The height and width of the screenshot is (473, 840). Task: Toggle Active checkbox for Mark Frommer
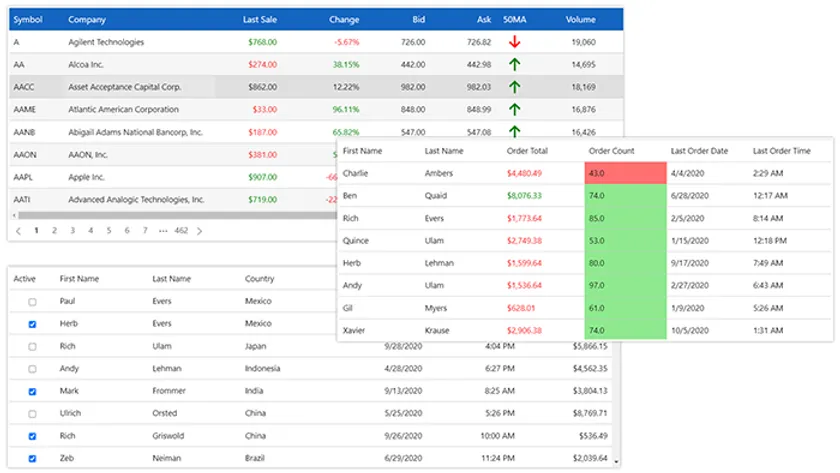tap(32, 392)
